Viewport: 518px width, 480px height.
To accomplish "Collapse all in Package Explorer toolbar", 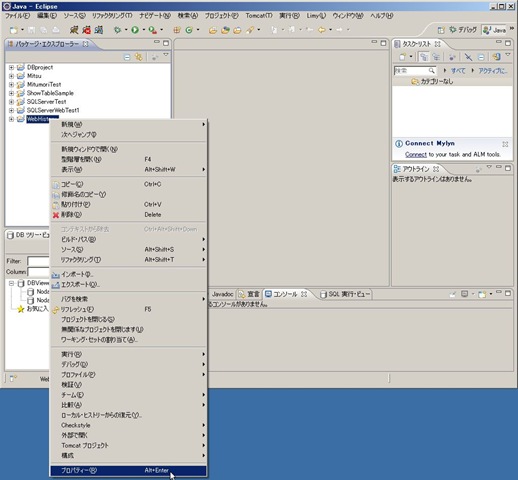I will point(127,57).
